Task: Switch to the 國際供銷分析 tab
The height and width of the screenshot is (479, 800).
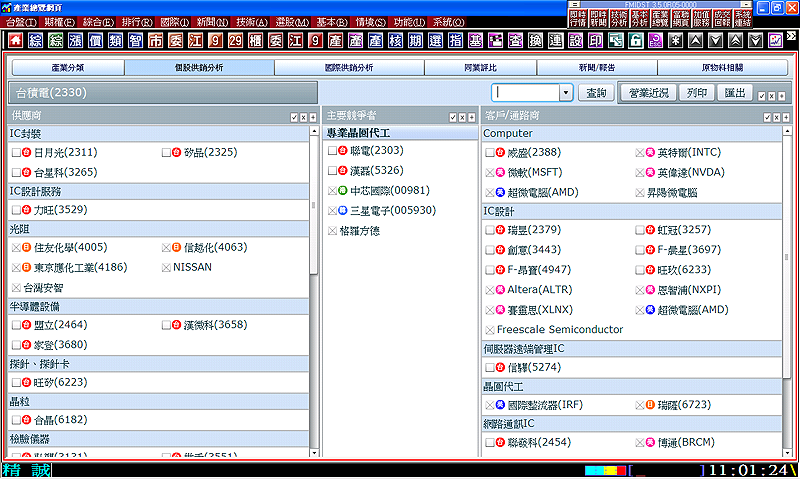Action: [x=349, y=67]
